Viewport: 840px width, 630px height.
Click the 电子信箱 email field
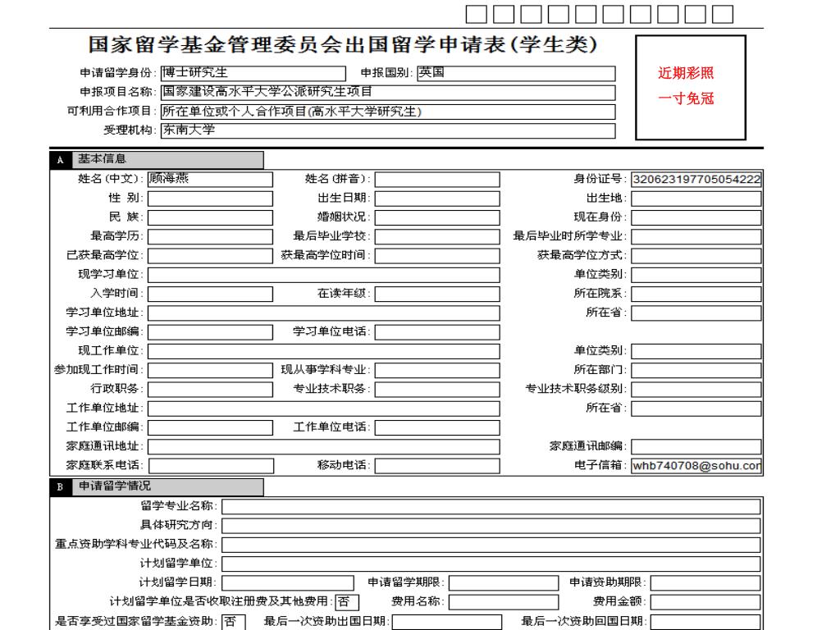pyautogui.click(x=696, y=467)
